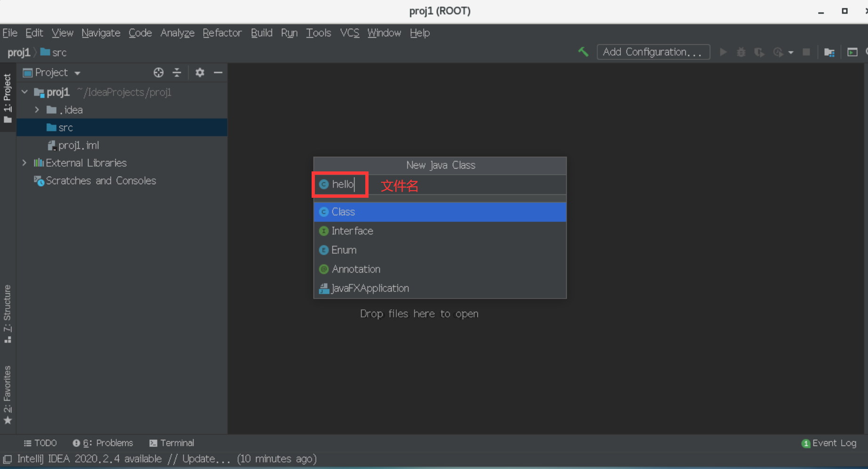Click IntelliJ IDEA update available message

pos(167,459)
